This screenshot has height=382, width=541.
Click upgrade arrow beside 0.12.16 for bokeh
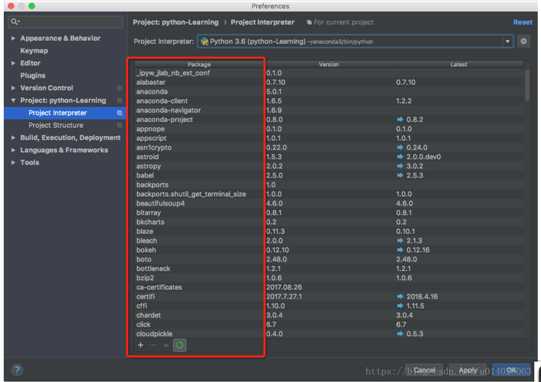(x=400, y=250)
